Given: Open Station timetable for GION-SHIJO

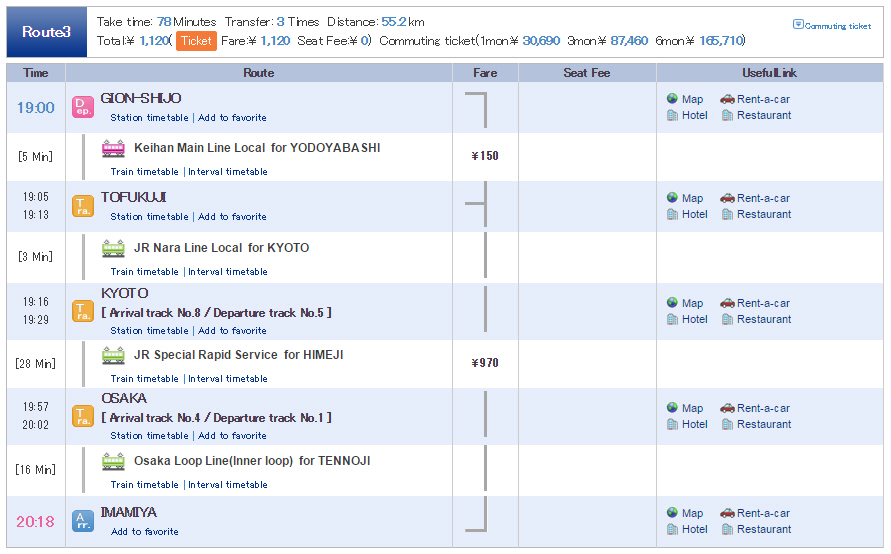Looking at the screenshot, I should coord(149,118).
